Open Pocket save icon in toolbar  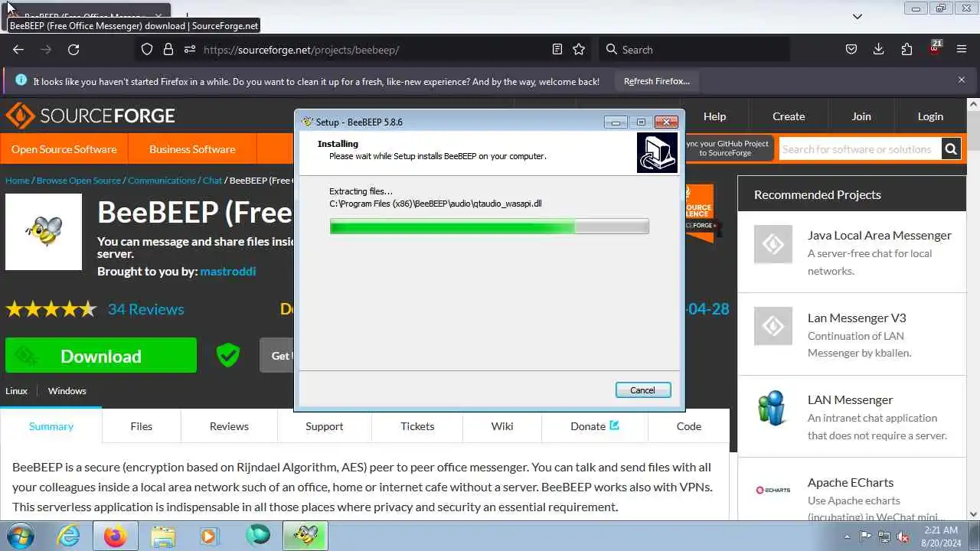[x=851, y=49]
